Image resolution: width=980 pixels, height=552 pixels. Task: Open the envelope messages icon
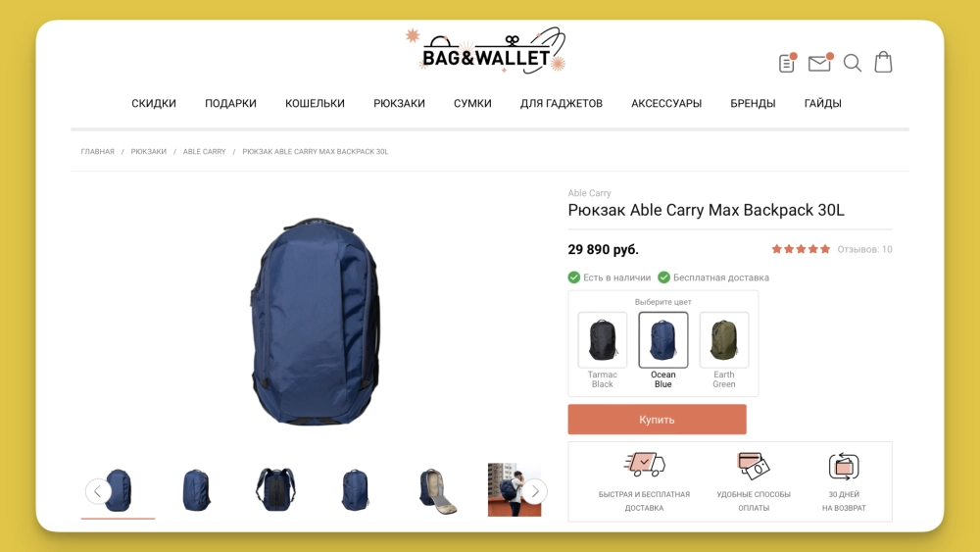coord(820,63)
